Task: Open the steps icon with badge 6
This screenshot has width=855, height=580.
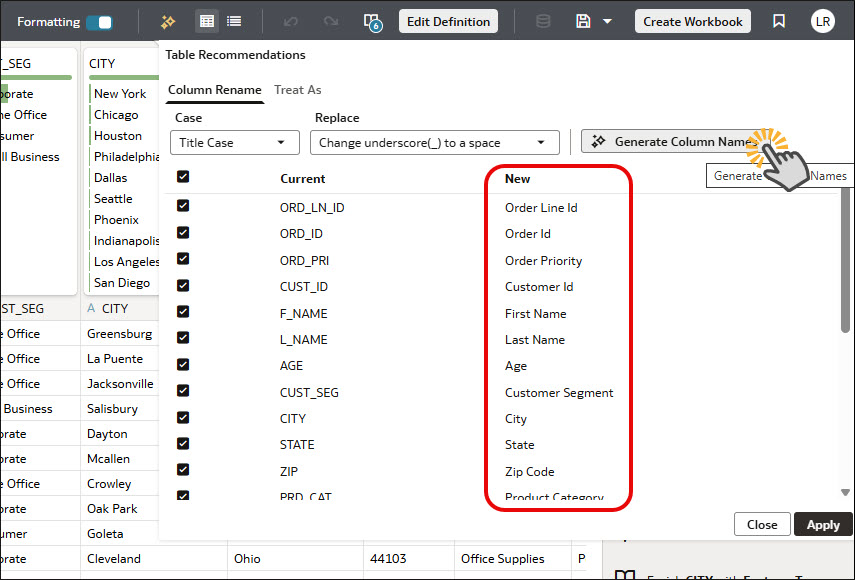Action: click(x=372, y=21)
